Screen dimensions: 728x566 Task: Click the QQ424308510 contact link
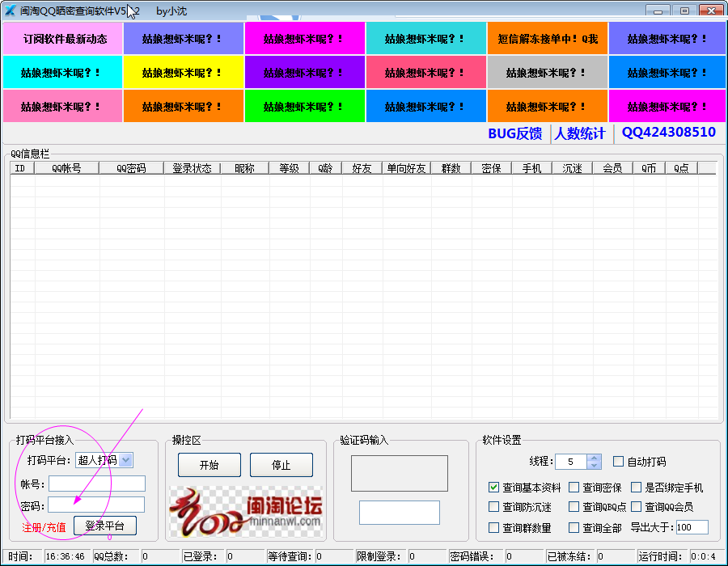[x=669, y=133]
